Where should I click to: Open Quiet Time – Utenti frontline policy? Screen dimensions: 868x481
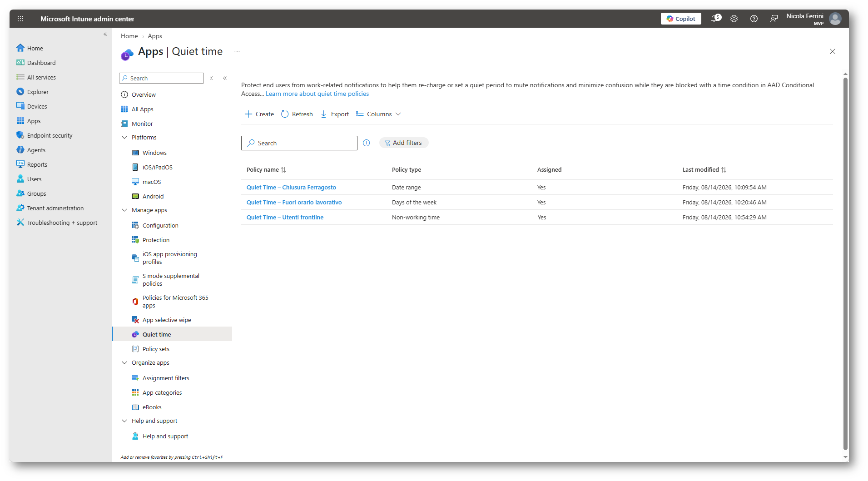click(x=285, y=217)
